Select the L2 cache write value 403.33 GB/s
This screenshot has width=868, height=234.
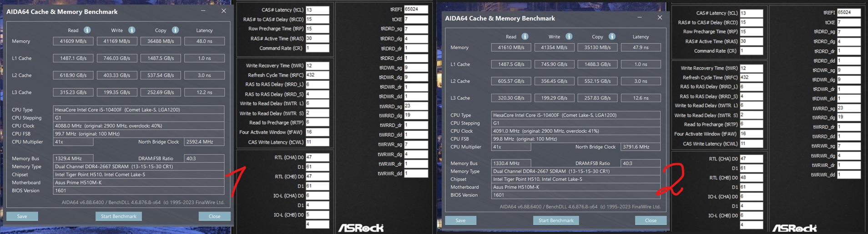tap(117, 75)
